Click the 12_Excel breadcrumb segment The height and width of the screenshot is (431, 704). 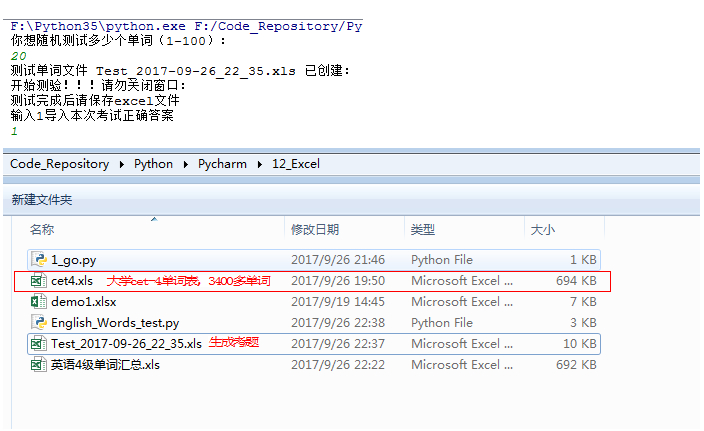pos(296,164)
